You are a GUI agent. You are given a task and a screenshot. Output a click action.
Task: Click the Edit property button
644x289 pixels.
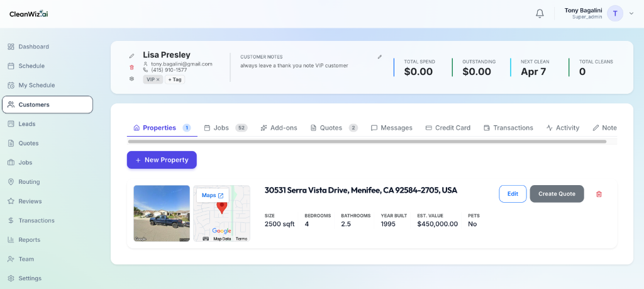pyautogui.click(x=513, y=194)
